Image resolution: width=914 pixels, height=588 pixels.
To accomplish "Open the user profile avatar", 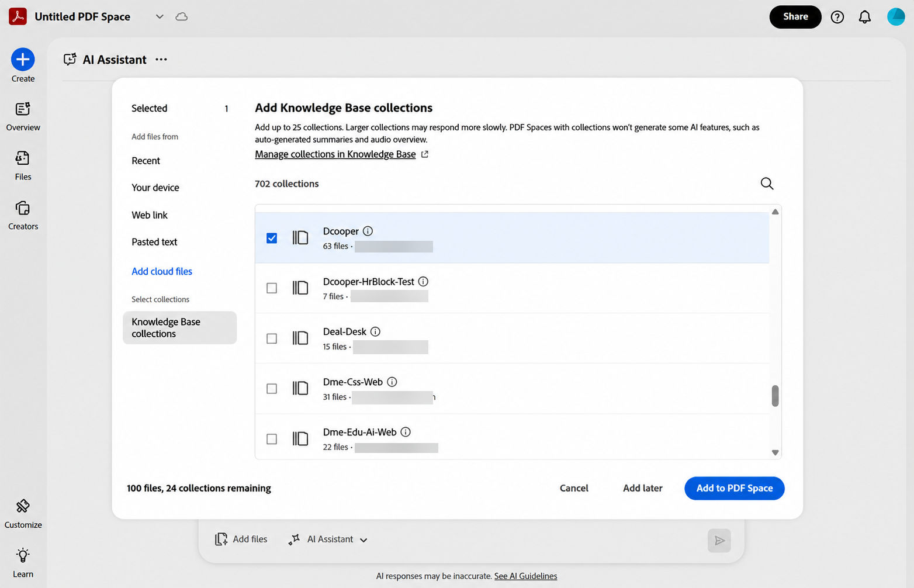I will click(896, 16).
